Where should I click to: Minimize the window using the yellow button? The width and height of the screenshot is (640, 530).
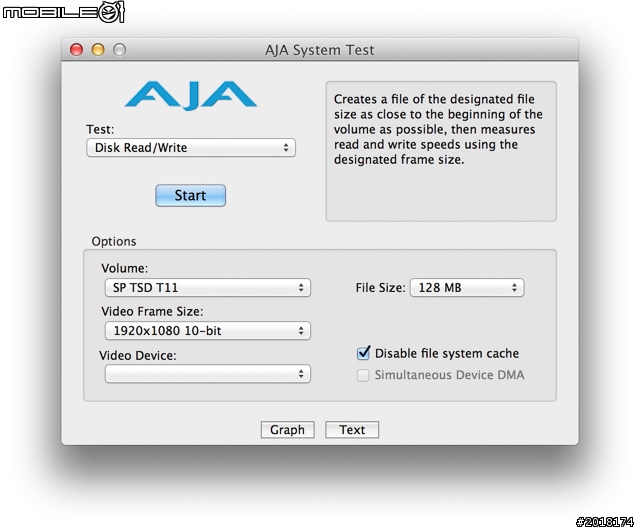pyautogui.click(x=98, y=49)
